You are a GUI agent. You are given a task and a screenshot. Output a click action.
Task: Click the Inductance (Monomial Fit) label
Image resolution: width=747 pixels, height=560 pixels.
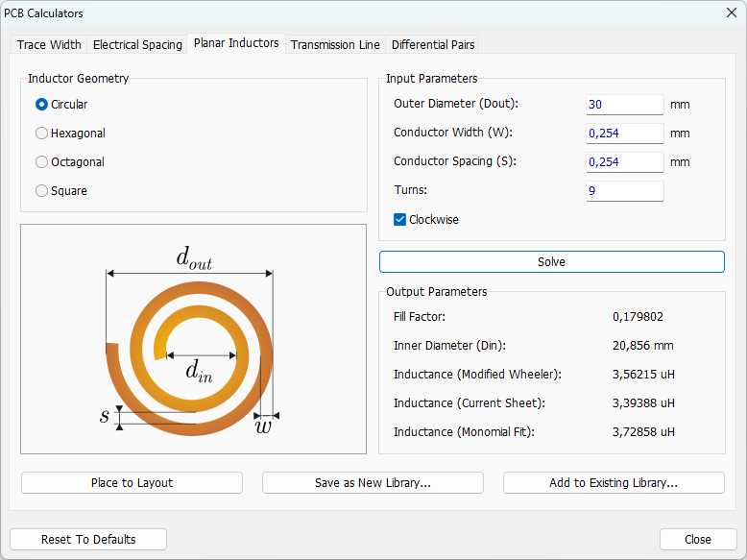(x=464, y=432)
